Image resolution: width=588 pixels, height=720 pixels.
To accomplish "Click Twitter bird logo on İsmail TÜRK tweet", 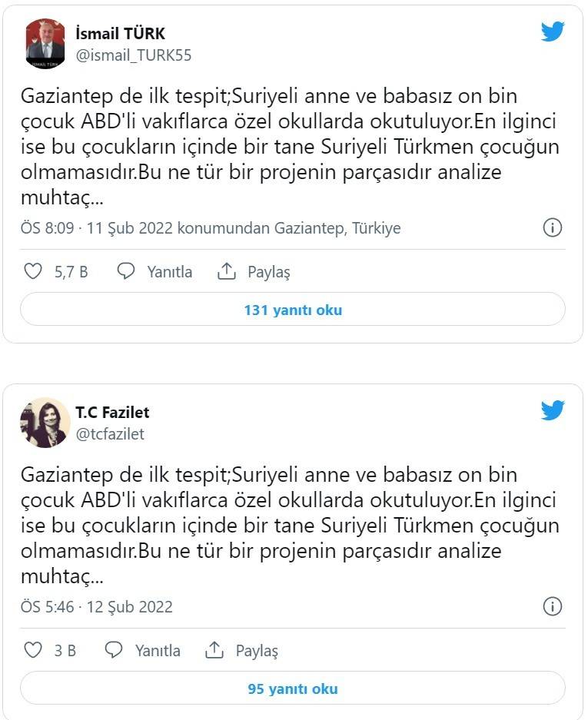I will coord(553,32).
